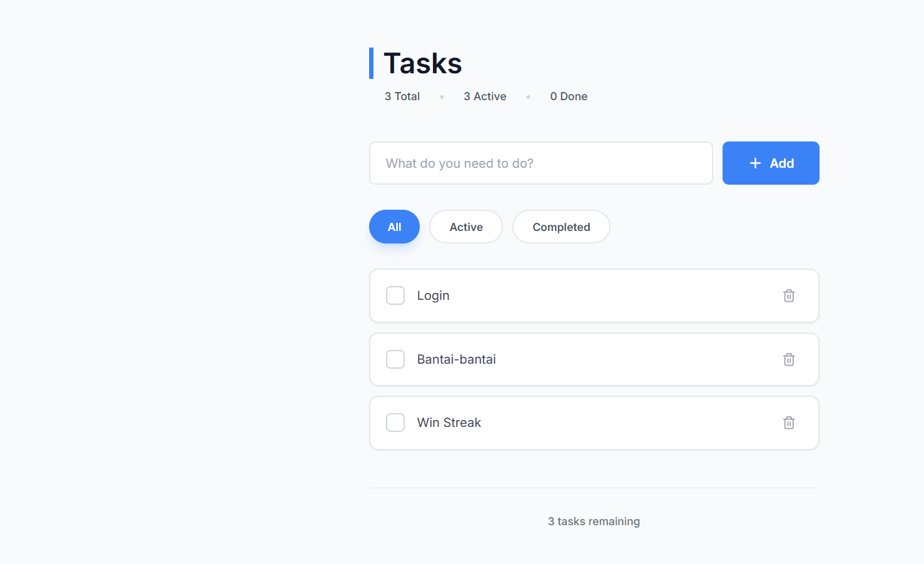Click the Tasks page heading
This screenshot has width=924, height=564.
[422, 63]
